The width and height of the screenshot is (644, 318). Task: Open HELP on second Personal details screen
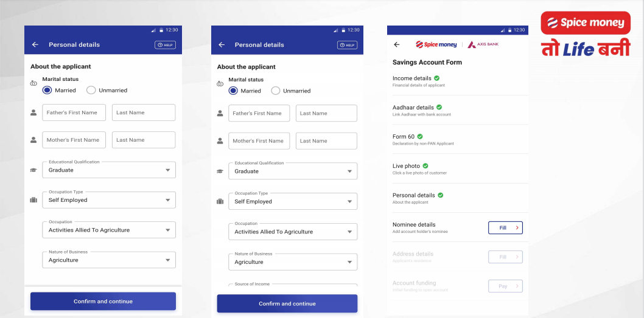(348, 45)
